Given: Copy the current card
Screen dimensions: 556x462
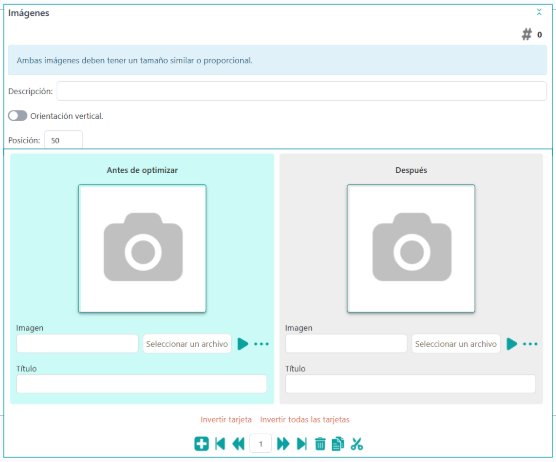Looking at the screenshot, I should (x=338, y=444).
